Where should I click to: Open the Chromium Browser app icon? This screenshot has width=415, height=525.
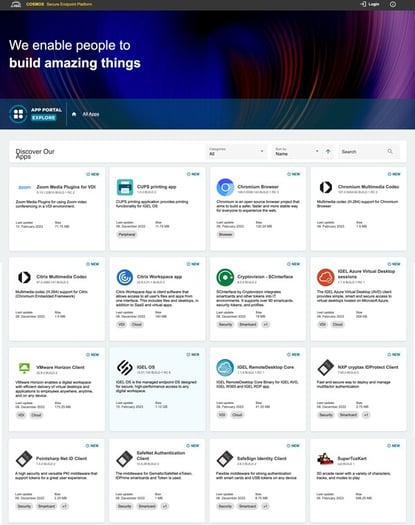(225, 187)
